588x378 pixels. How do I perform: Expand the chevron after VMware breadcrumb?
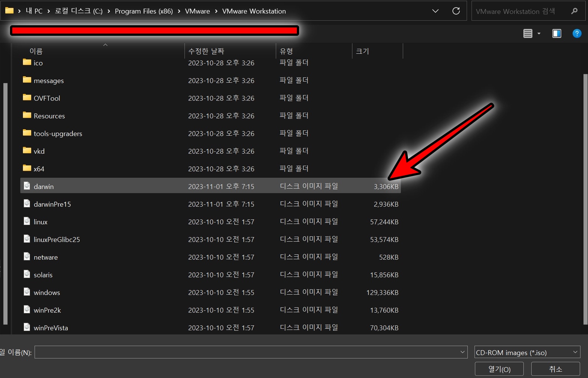click(x=216, y=11)
